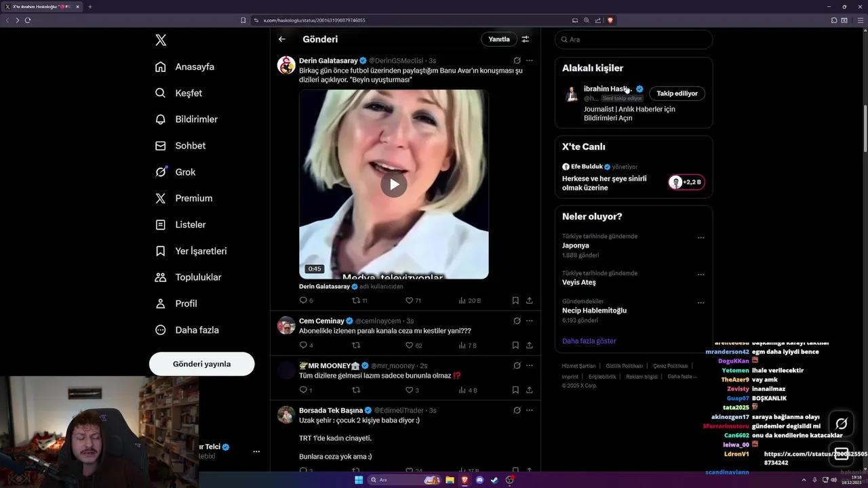Screen dimensions: 868x488
Task: Open File Explorer from the taskbar
Action: tap(449, 480)
